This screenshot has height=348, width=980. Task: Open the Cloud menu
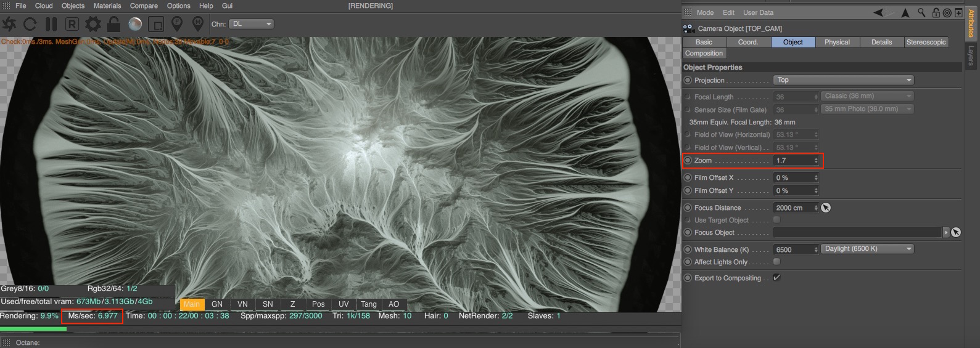click(x=44, y=6)
